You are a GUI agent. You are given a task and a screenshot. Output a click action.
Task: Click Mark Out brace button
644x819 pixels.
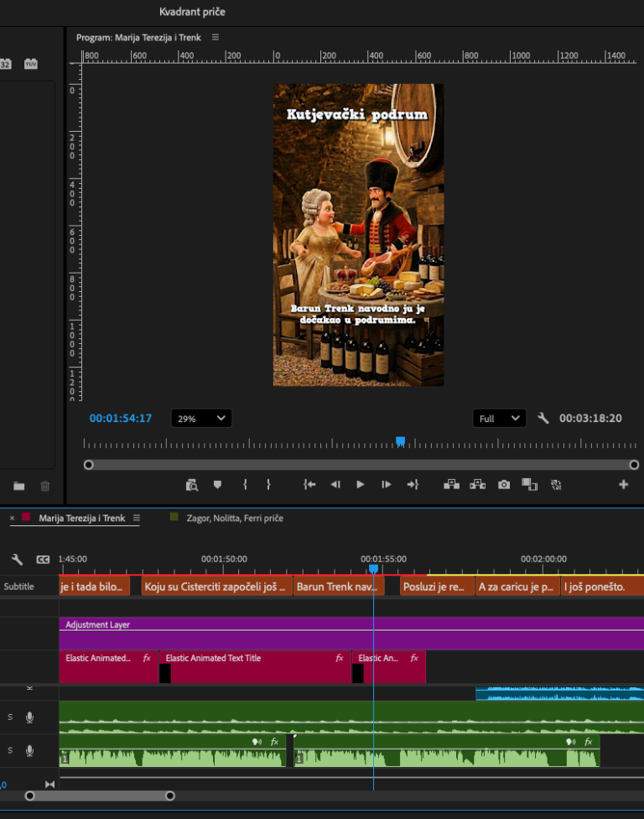[269, 485]
